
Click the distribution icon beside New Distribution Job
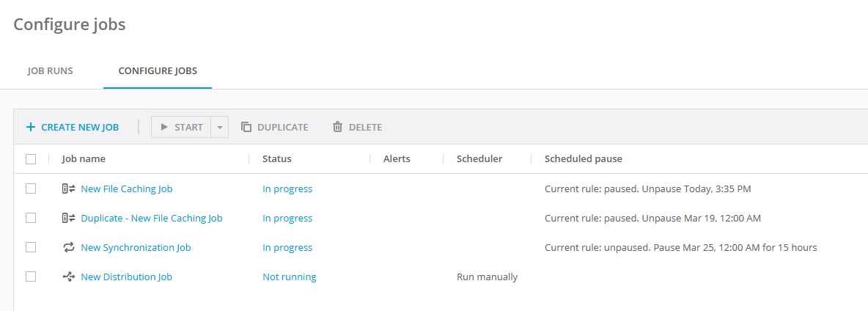click(69, 277)
